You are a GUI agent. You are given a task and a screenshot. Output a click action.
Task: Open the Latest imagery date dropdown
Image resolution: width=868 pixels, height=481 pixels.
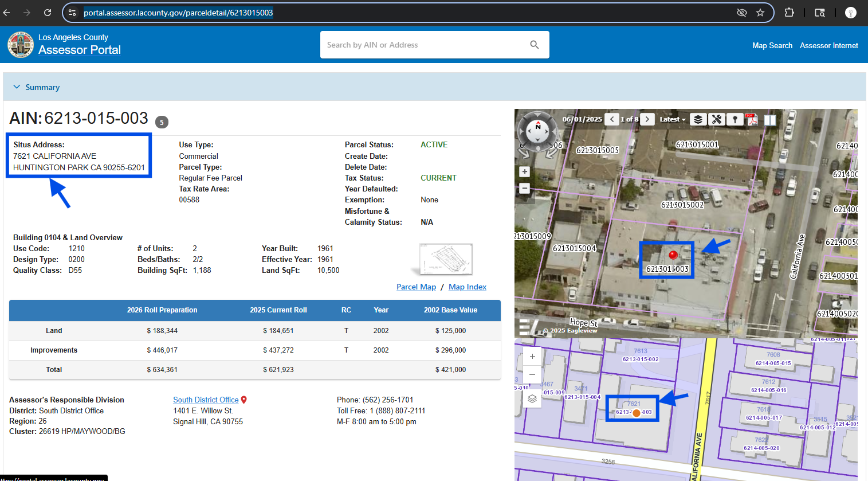pos(672,119)
